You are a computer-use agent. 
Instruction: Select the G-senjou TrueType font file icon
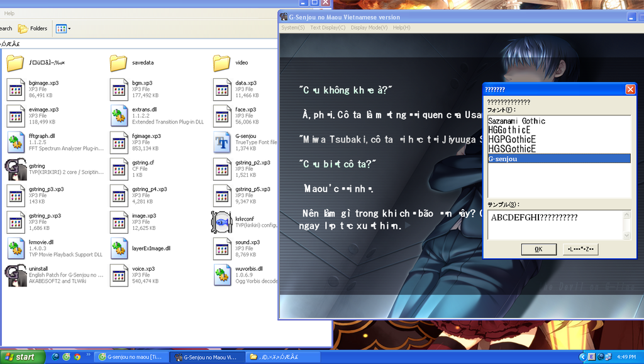coord(222,142)
